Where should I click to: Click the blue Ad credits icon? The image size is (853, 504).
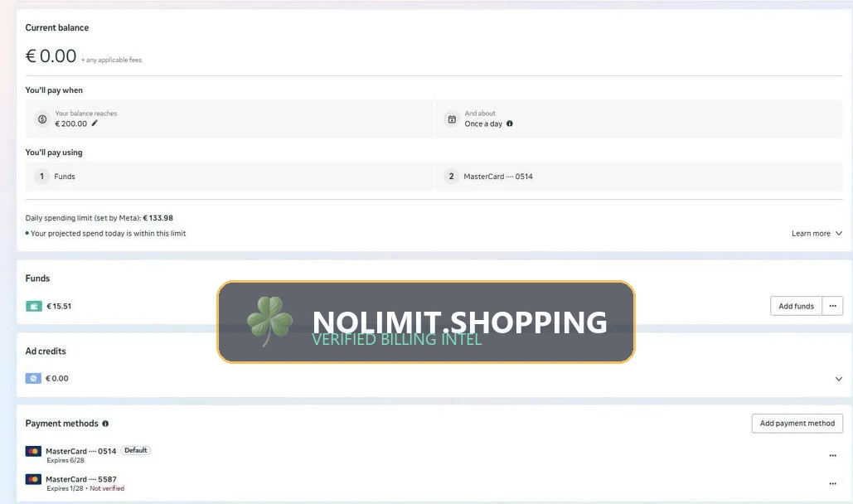(x=33, y=378)
